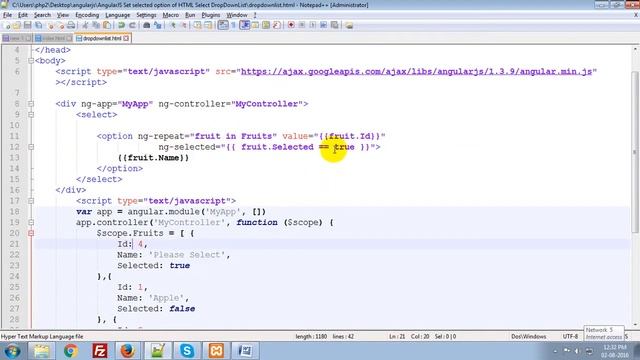The width and height of the screenshot is (640, 360).
Task: Collapse the fold marker on line 12
Action: coord(31,147)
